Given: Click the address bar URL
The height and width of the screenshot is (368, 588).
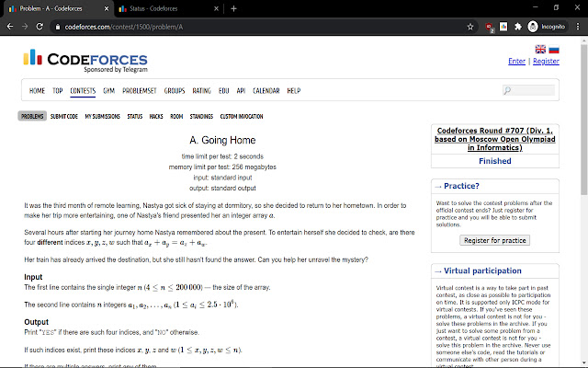Looking at the screenshot, I should click(x=124, y=27).
